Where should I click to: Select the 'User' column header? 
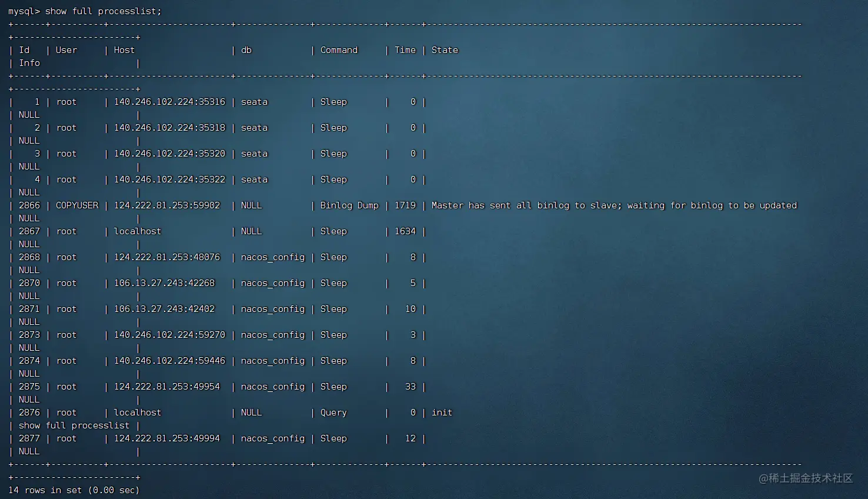point(66,50)
